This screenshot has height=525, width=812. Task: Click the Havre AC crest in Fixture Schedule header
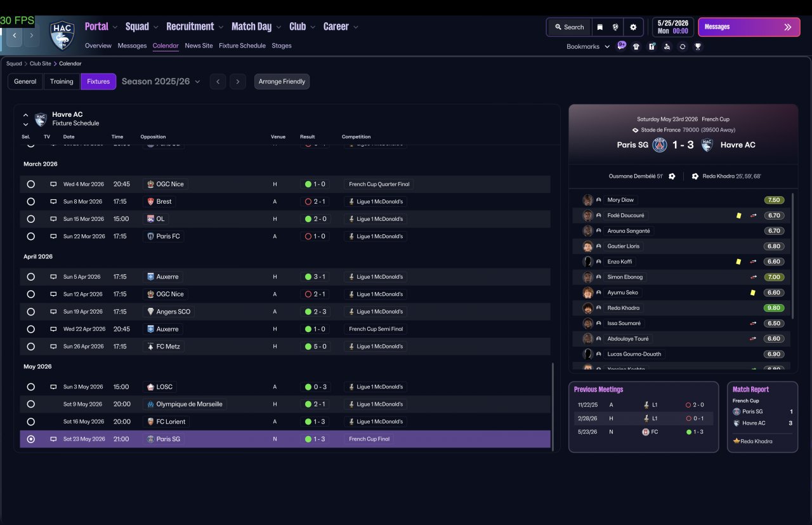[41, 119]
